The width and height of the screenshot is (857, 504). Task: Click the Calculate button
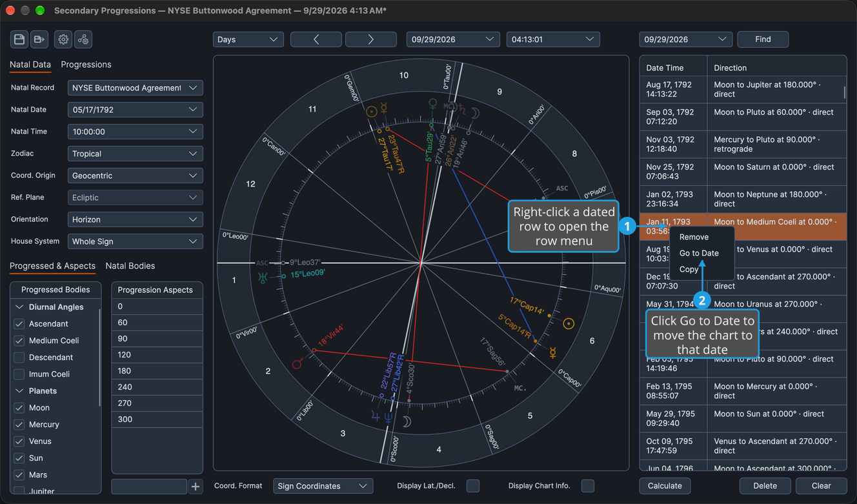coord(665,486)
